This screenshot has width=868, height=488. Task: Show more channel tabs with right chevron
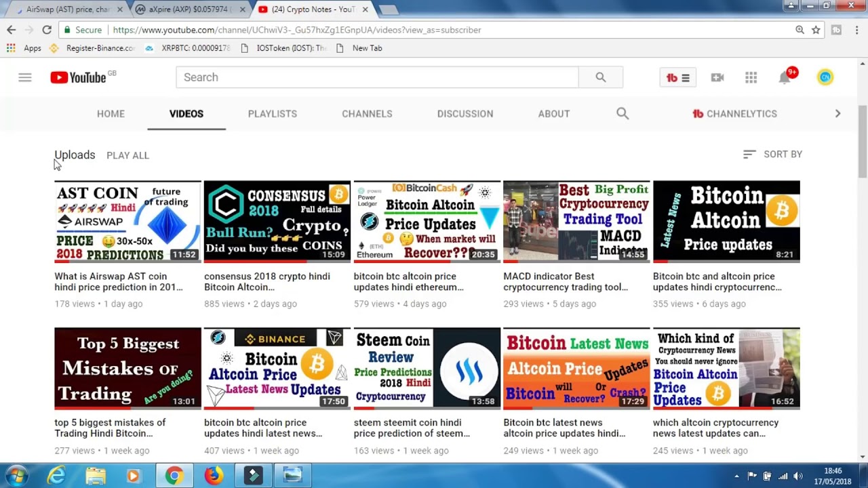coord(837,113)
